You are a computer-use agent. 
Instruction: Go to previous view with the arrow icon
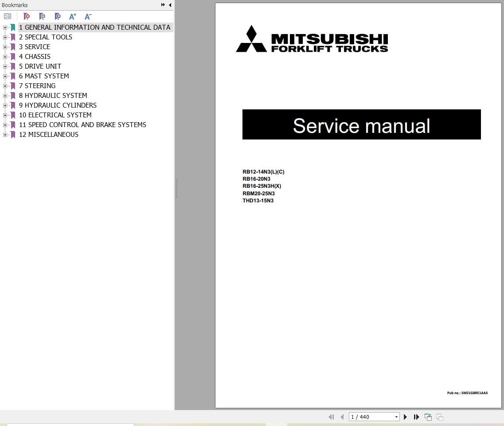tap(428, 417)
